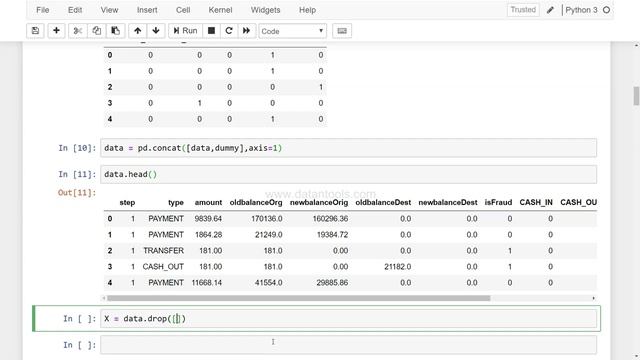Viewport: 640px width, 360px height.
Task: Click the Python 3 kernel status circle
Action: click(607, 10)
